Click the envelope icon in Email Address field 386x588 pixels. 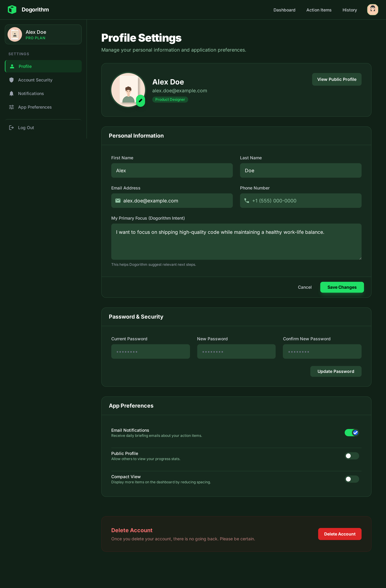coord(118,201)
